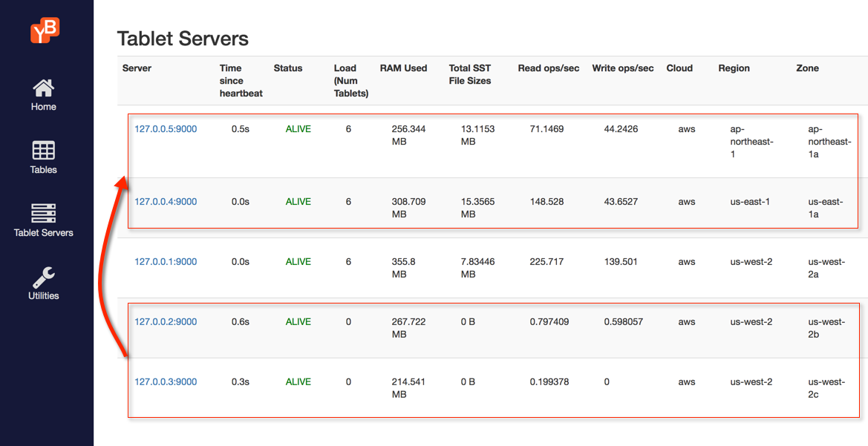The height and width of the screenshot is (446, 868).
Task: Click the Utilities sidebar label
Action: click(43, 296)
